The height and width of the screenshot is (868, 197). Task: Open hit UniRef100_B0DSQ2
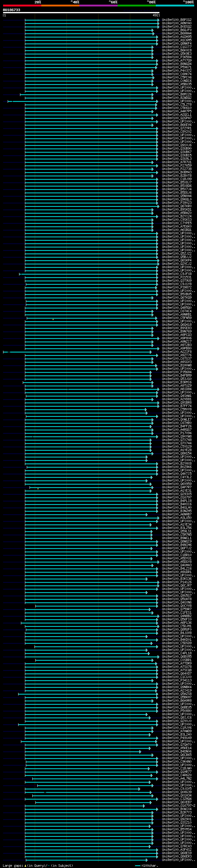tap(177, 26)
